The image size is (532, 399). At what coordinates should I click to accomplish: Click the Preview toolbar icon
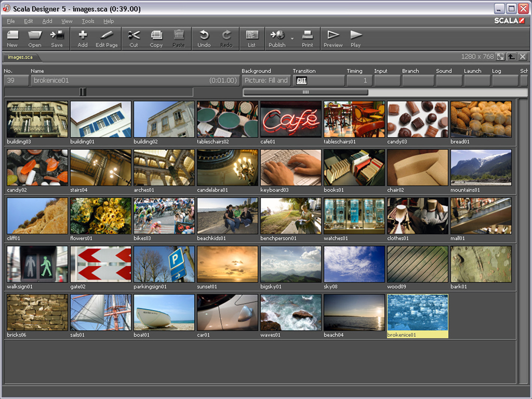click(332, 37)
